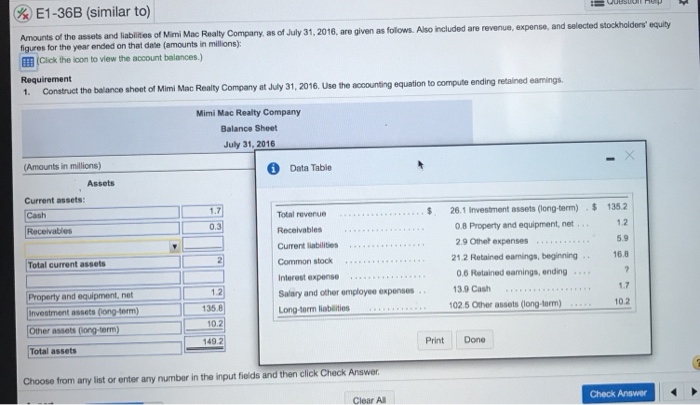The height and width of the screenshot is (405, 700).
Task: Open the account balances table icon
Action: coord(28,62)
